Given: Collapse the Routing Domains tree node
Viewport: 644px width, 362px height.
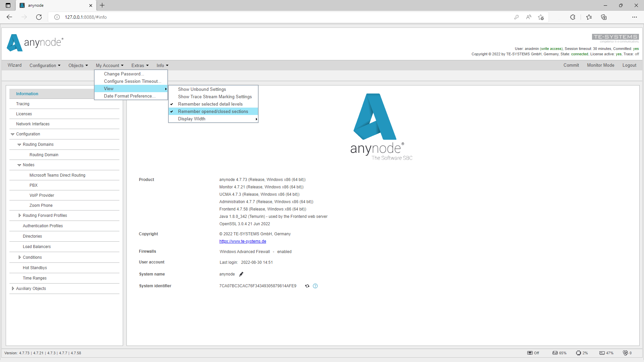Looking at the screenshot, I should (19, 145).
